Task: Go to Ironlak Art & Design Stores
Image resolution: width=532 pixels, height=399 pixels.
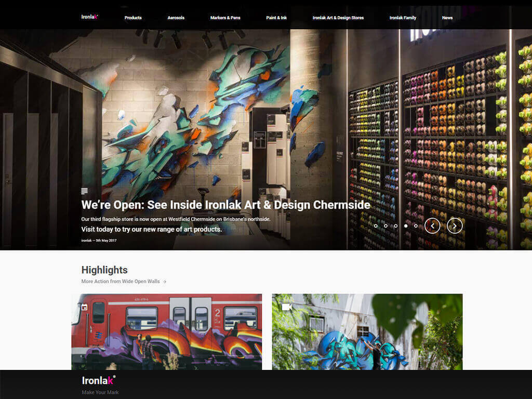Action: point(338,18)
